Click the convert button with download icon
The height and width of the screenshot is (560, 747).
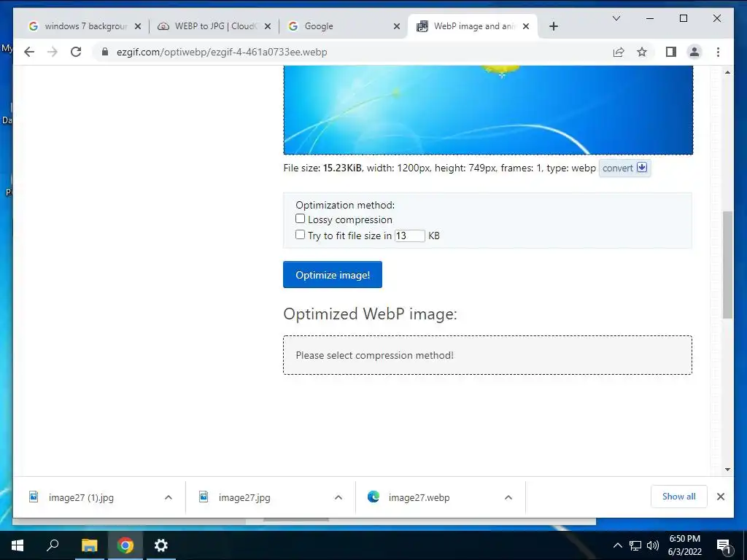click(624, 168)
